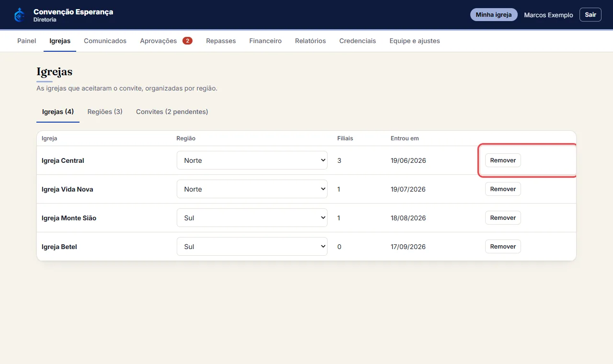Screen dimensions: 613x364
Task: Click the Igreja Vida Nova name
Action: tap(68, 189)
